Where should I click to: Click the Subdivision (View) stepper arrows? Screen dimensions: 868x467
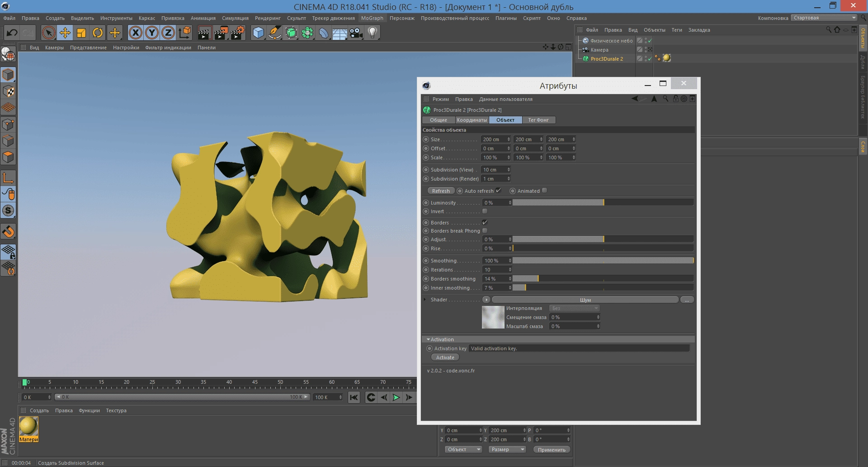pos(509,170)
